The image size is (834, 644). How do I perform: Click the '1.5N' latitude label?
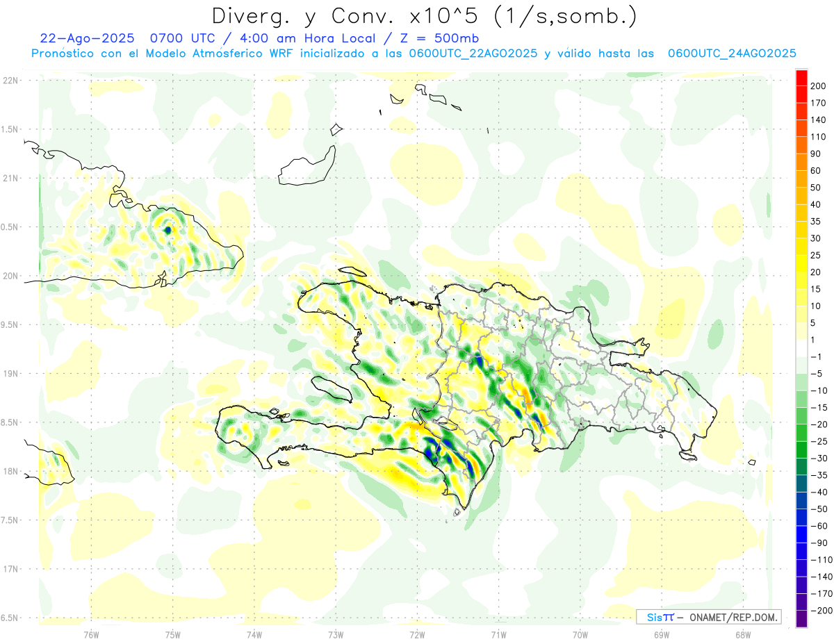pos(10,129)
